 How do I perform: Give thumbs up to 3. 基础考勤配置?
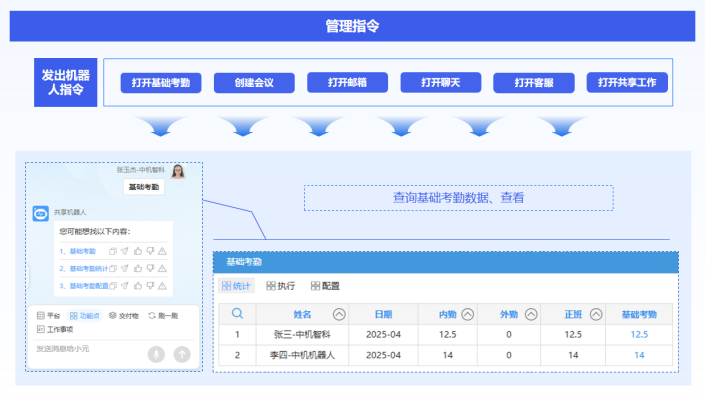(138, 286)
